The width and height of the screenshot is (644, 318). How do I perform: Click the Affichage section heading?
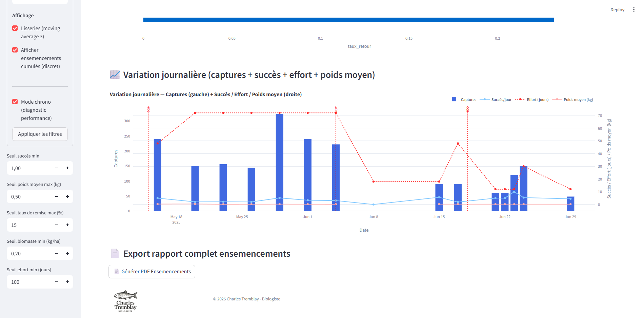pos(23,16)
